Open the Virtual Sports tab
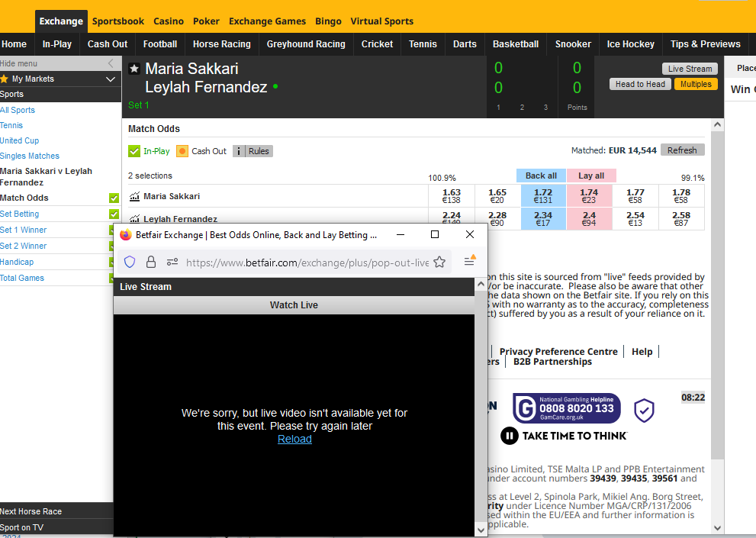This screenshot has width=756, height=538. (382, 21)
